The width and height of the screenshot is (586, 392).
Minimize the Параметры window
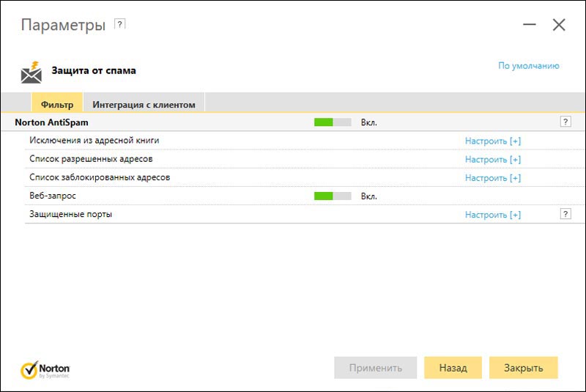point(529,25)
